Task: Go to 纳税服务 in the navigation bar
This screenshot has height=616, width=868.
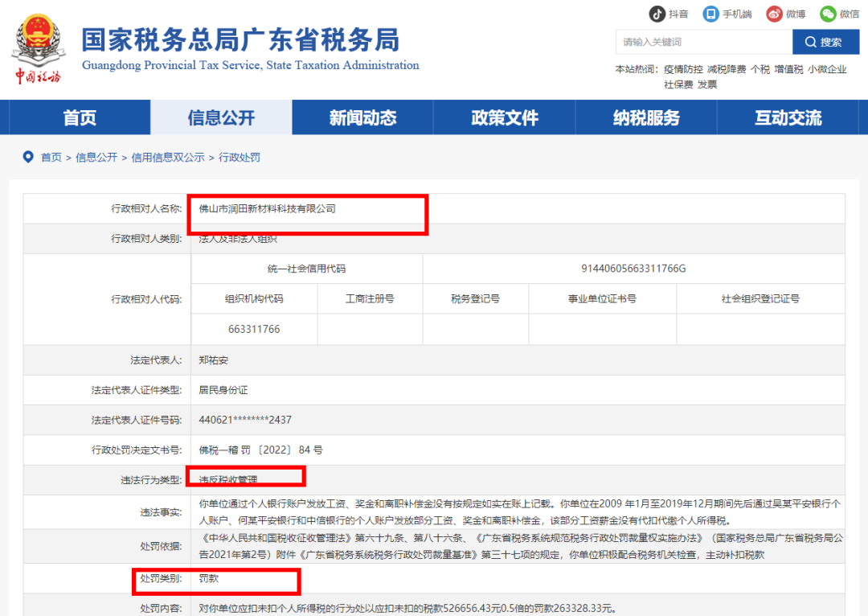Action: click(646, 117)
